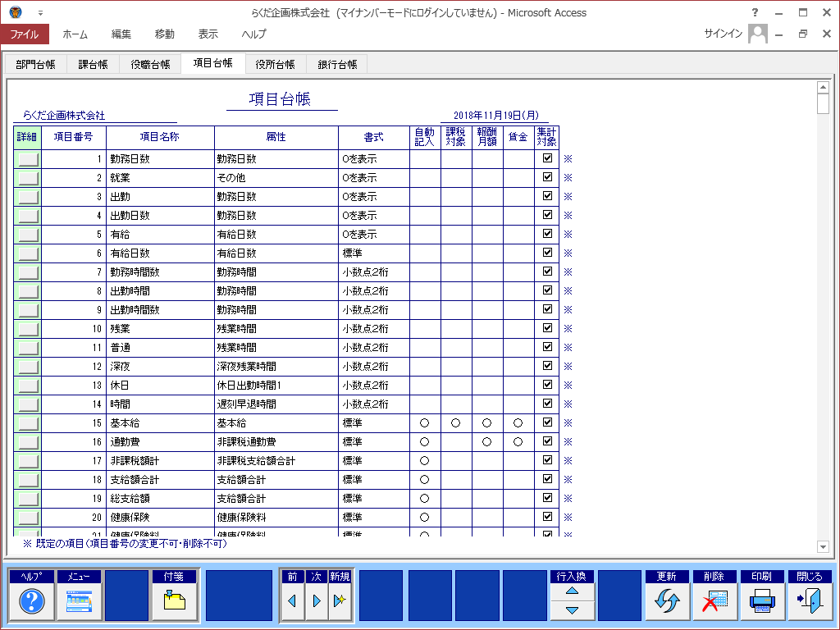The height and width of the screenshot is (630, 840).
Task: Switch to the 課台帳 tab
Action: point(94,64)
